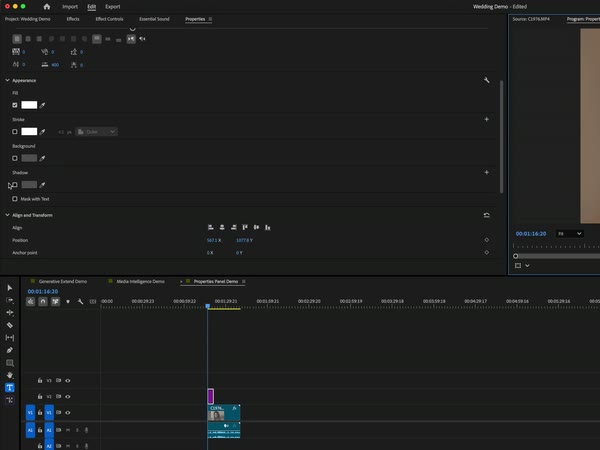Click the Properties panel vertical scrollbar

[x=501, y=137]
